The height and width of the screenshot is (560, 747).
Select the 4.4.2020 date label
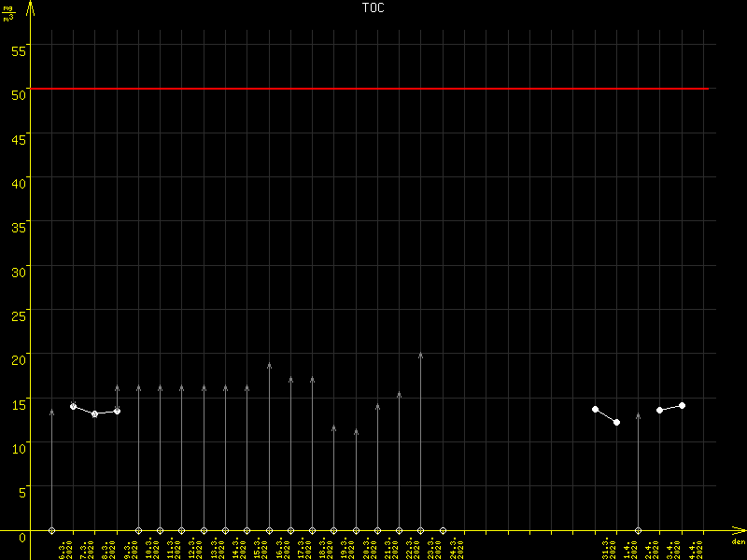click(x=693, y=548)
